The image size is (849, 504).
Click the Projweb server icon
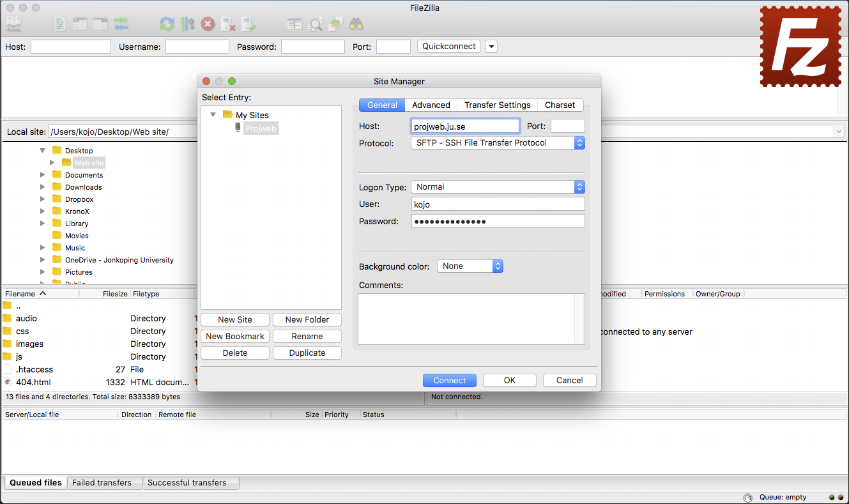click(238, 128)
